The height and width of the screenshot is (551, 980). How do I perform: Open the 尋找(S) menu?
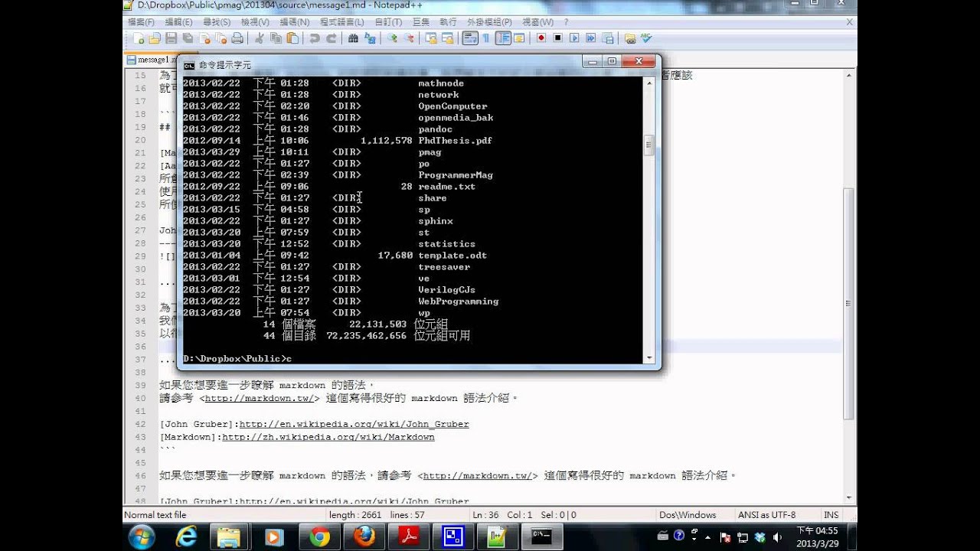coord(216,22)
